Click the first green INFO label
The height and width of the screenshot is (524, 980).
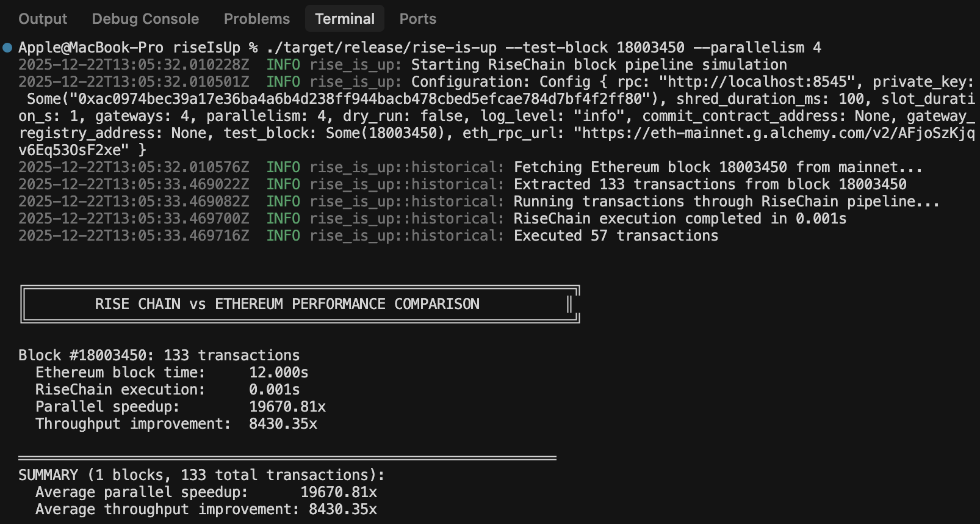(x=283, y=65)
